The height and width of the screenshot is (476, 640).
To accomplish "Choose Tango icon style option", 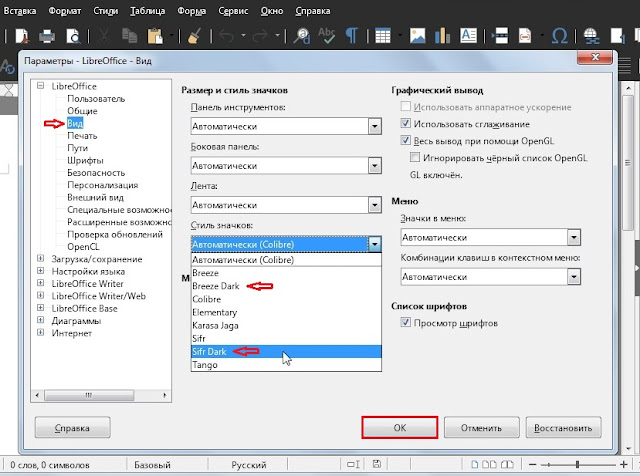I will (286, 365).
